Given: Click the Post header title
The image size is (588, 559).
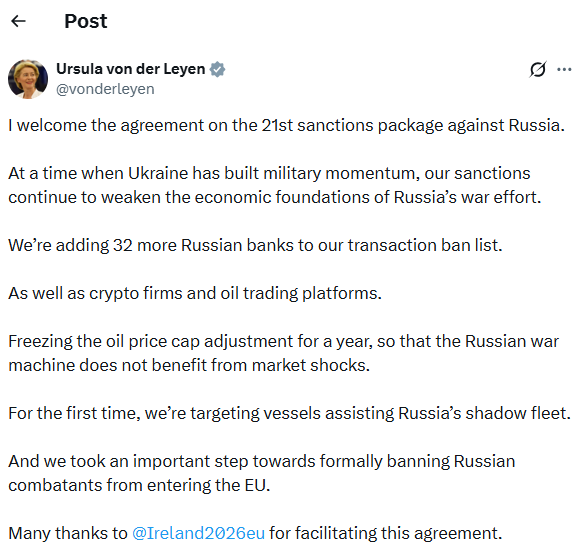Looking at the screenshot, I should coord(86,21).
